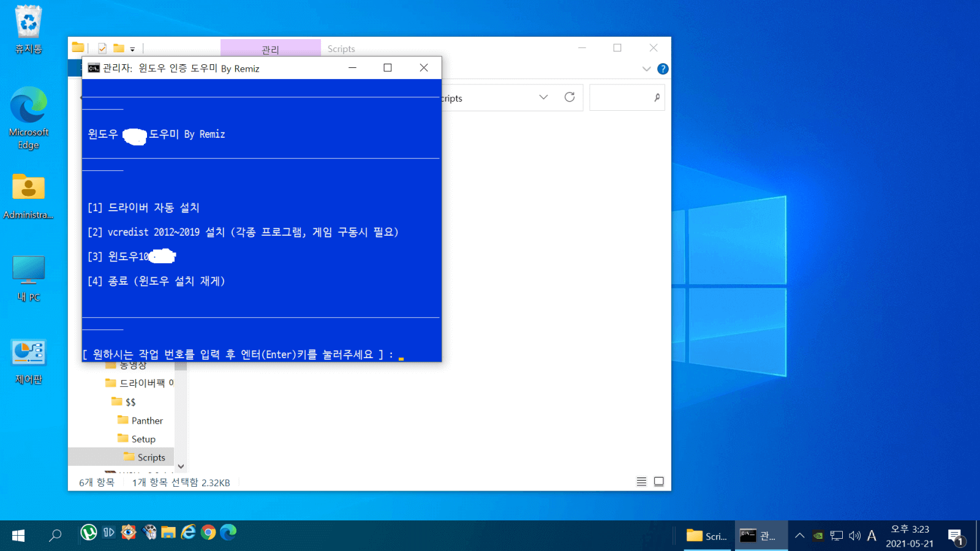Click the Explorer search box
This screenshot has width=980, height=551.
coord(627,97)
